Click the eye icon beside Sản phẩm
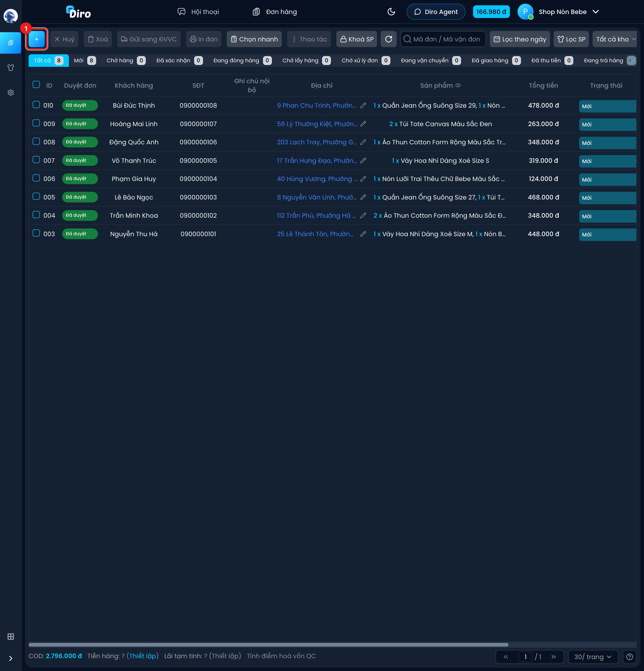Viewport: 644px width, 671px height. [458, 86]
